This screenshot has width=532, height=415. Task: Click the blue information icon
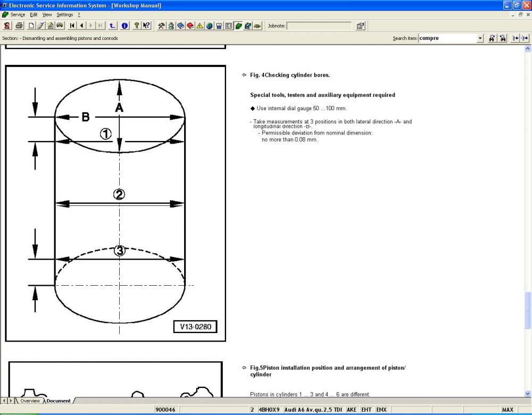(124, 26)
